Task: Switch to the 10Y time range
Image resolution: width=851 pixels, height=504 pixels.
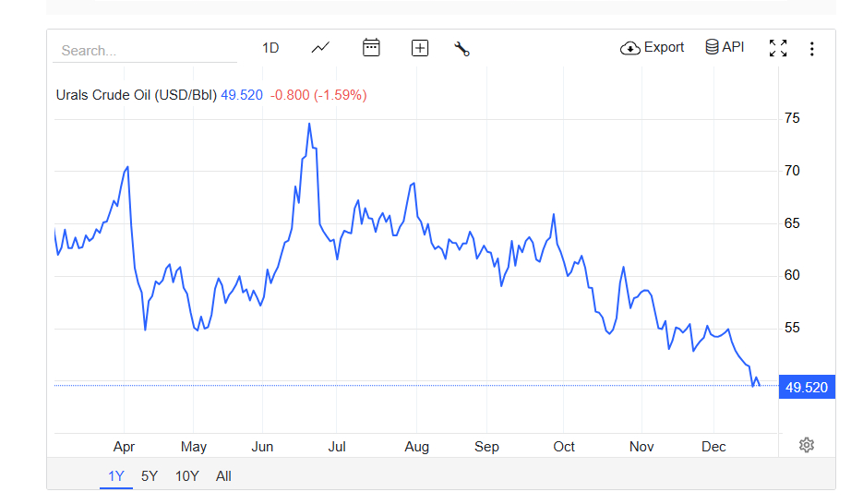Action: click(186, 476)
